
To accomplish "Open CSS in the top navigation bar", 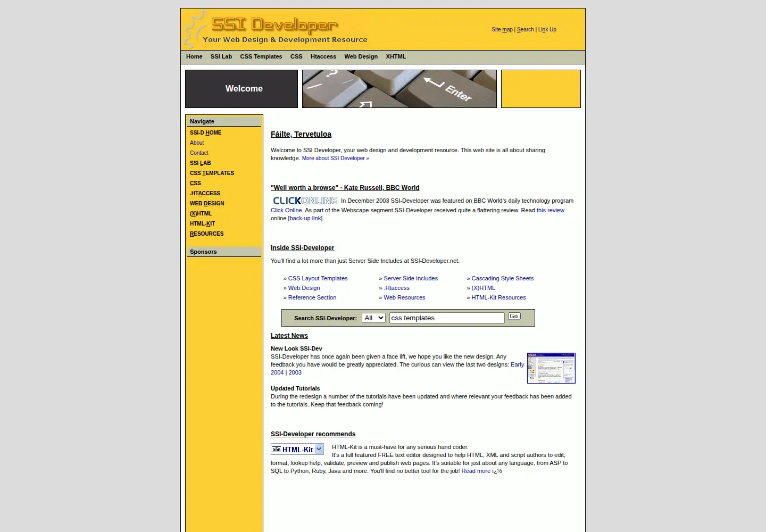I will click(x=296, y=56).
